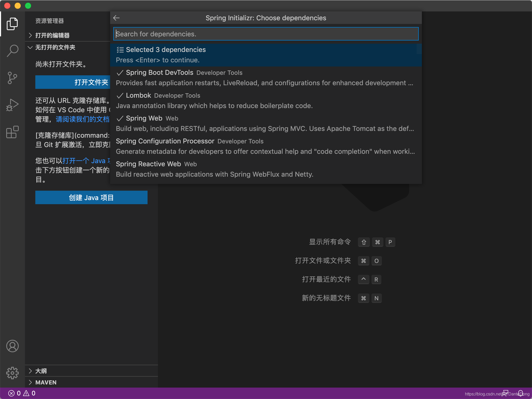Click the 打开文件或文件夹 shortcut label
532x399 pixels.
(323, 261)
